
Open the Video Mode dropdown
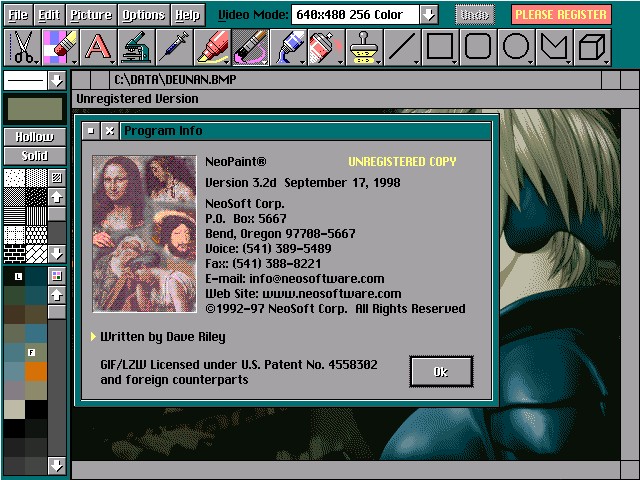(428, 15)
